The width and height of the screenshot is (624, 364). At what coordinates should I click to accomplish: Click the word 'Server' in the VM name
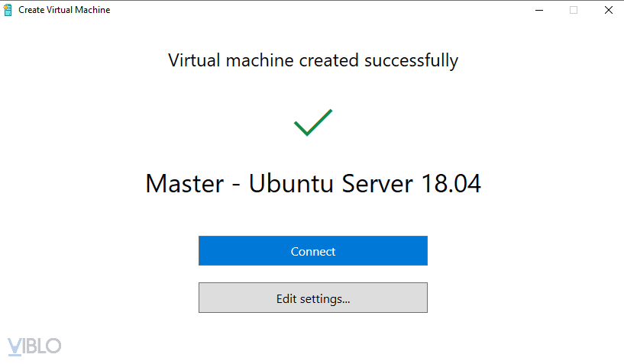coord(377,184)
